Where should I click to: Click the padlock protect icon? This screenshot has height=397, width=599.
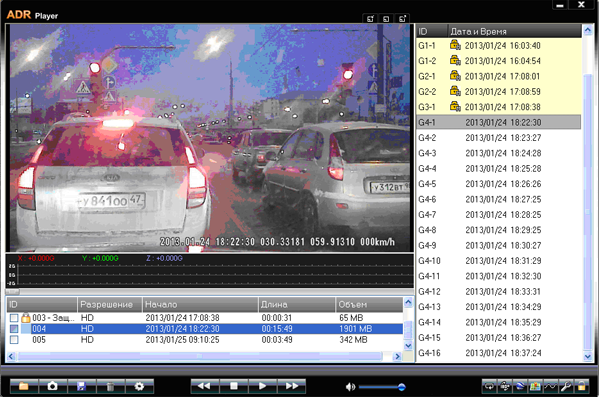(x=581, y=386)
